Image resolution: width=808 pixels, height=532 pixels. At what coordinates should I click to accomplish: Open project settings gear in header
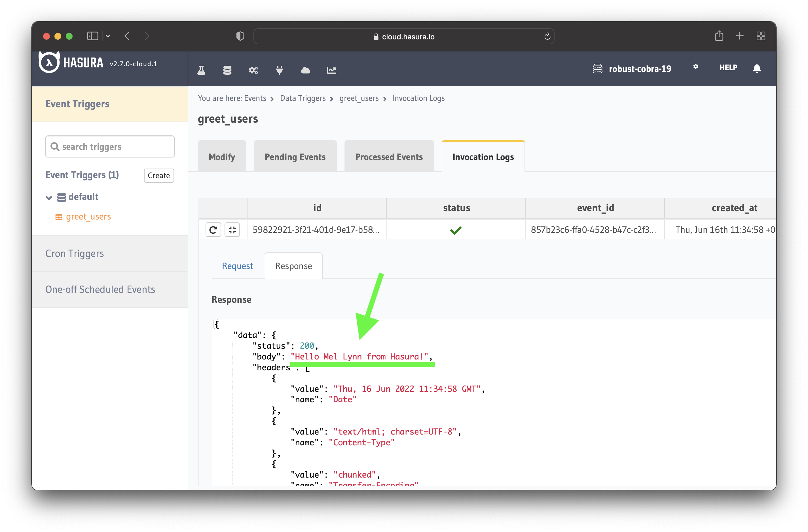[x=696, y=67]
